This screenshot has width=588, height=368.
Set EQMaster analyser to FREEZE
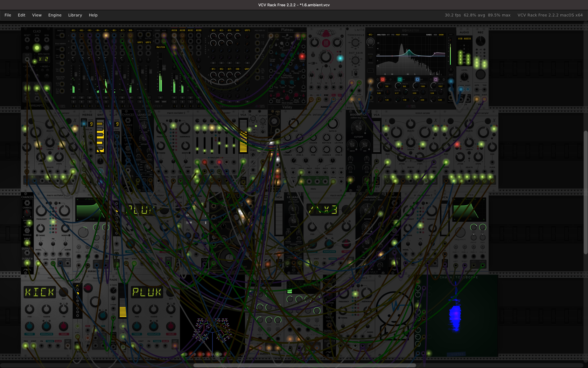tap(405, 35)
